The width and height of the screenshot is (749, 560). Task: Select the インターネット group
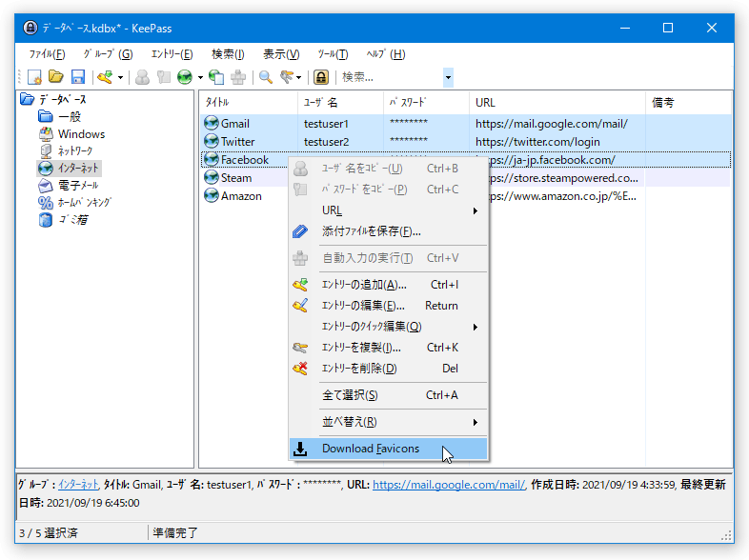coord(78,168)
